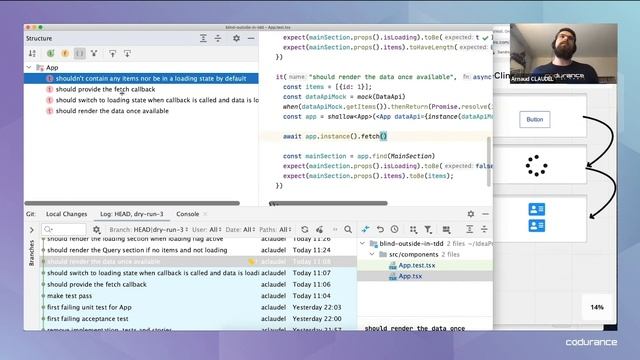Open Git log search options gear
The height and width of the screenshot is (360, 640).
point(96,229)
